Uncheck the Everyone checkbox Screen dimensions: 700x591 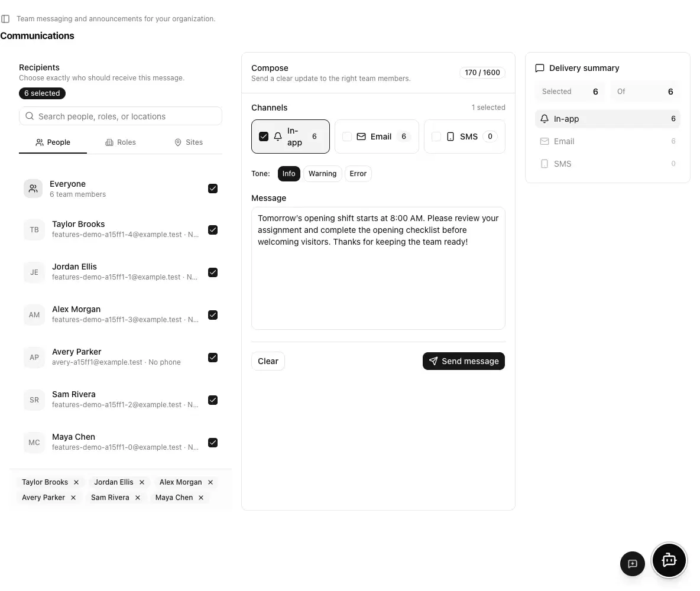213,189
